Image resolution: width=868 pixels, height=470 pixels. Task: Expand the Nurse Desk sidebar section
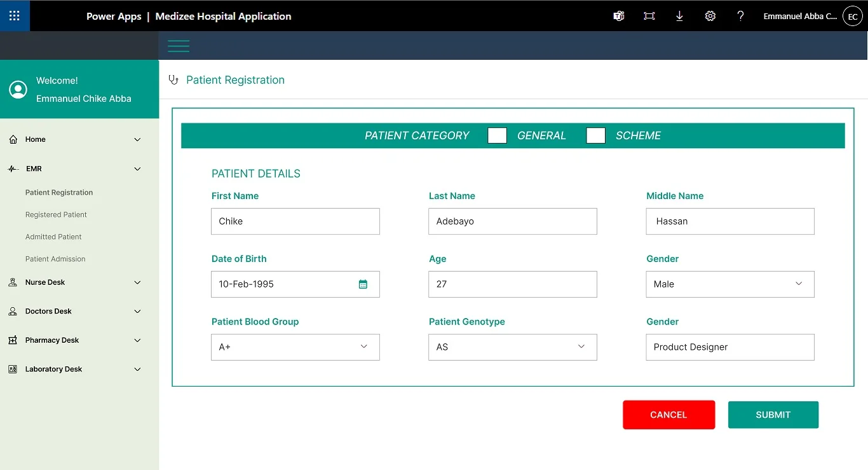coord(75,282)
